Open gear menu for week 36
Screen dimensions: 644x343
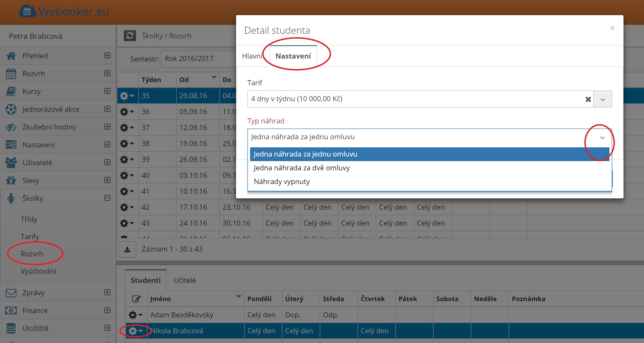[127, 112]
